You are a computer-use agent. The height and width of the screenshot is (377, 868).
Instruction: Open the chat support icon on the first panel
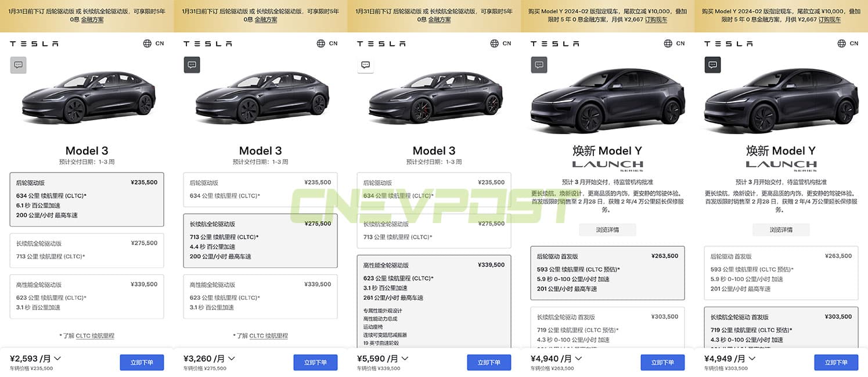tap(18, 64)
